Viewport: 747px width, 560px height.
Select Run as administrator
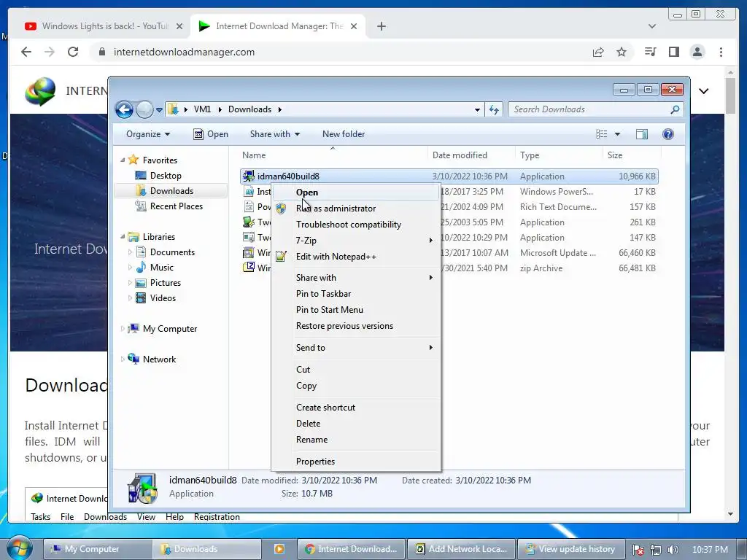(355, 209)
